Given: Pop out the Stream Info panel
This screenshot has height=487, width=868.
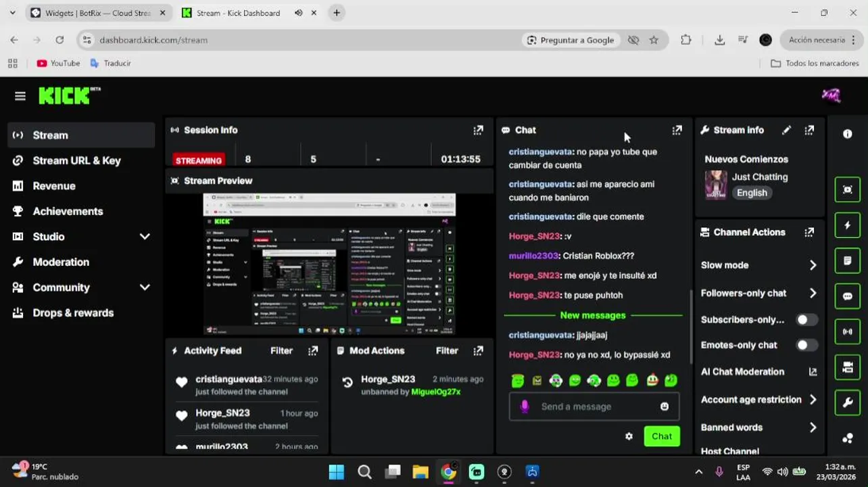Looking at the screenshot, I should pyautogui.click(x=809, y=130).
